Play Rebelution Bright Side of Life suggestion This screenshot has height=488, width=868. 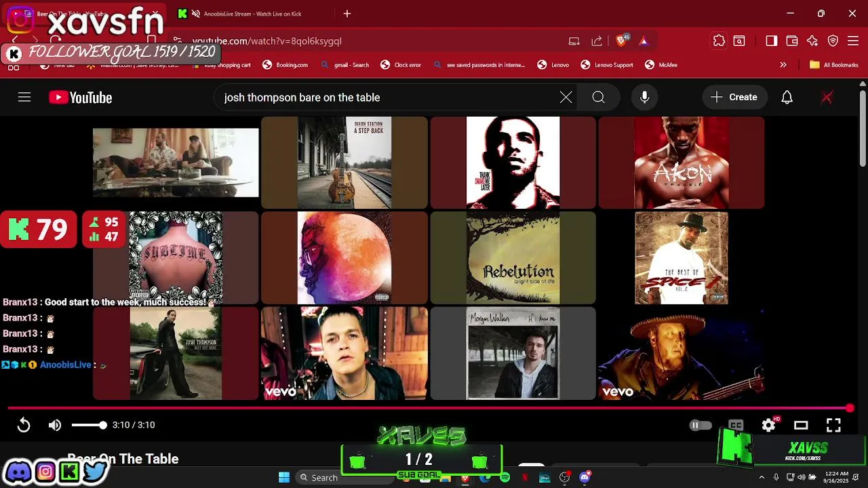(513, 258)
